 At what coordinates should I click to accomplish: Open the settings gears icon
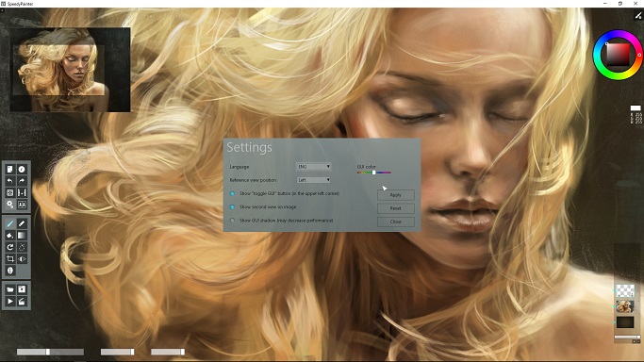10,205
